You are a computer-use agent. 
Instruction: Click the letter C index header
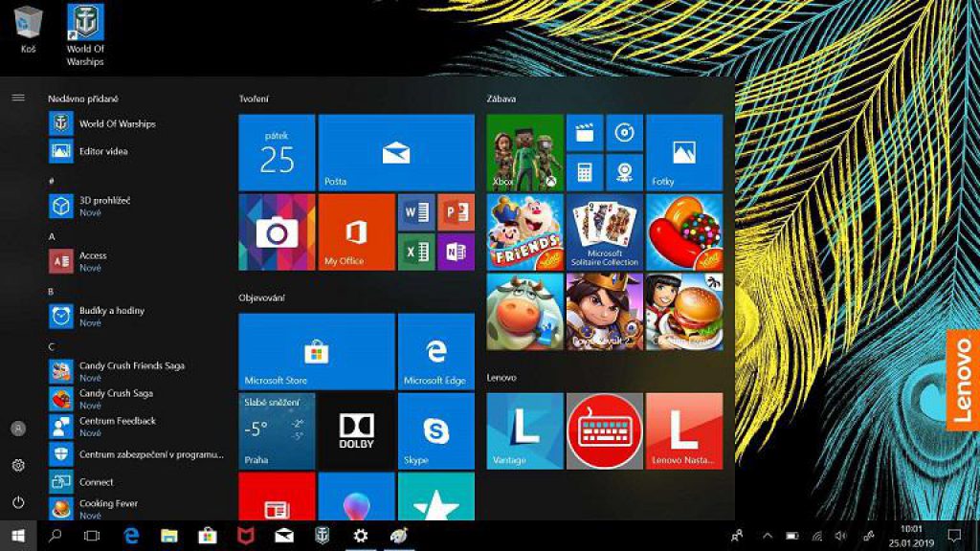point(52,346)
